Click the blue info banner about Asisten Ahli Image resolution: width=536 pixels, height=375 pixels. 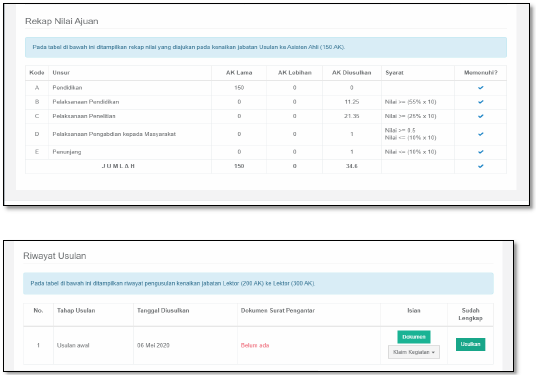pos(266,47)
